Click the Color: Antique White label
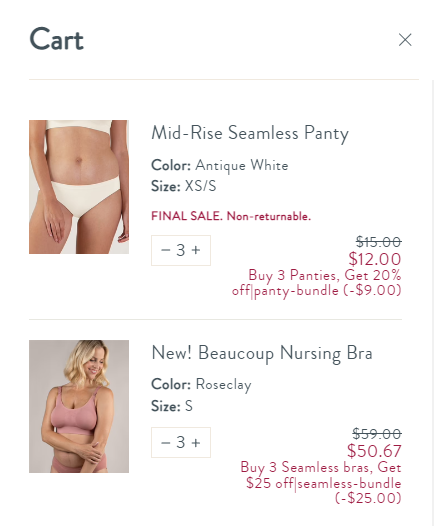The height and width of the screenshot is (526, 434). [x=220, y=165]
